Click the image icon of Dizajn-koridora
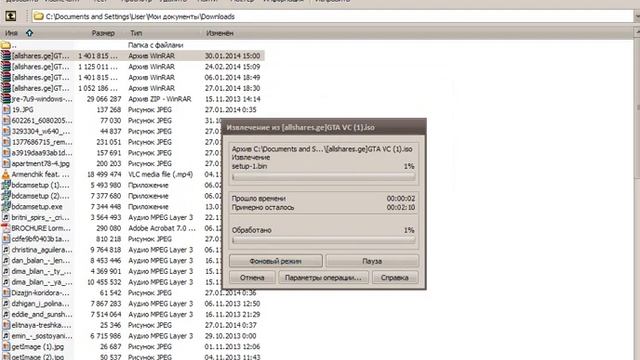640x360 pixels. click(6, 293)
